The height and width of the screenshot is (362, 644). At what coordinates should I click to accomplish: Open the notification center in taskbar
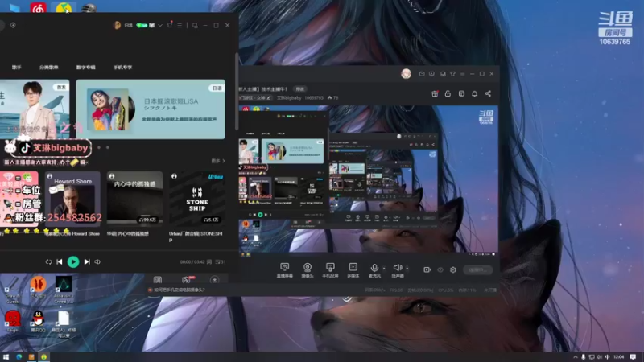pos(634,357)
